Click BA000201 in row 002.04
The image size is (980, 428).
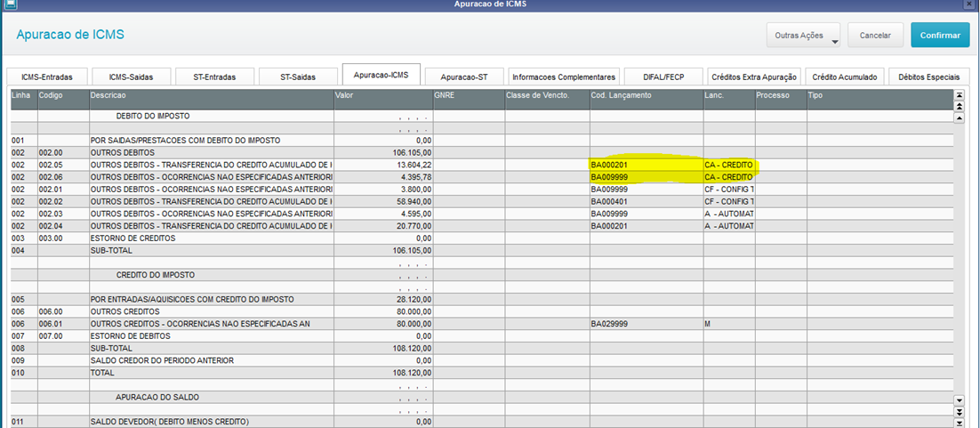coord(609,225)
